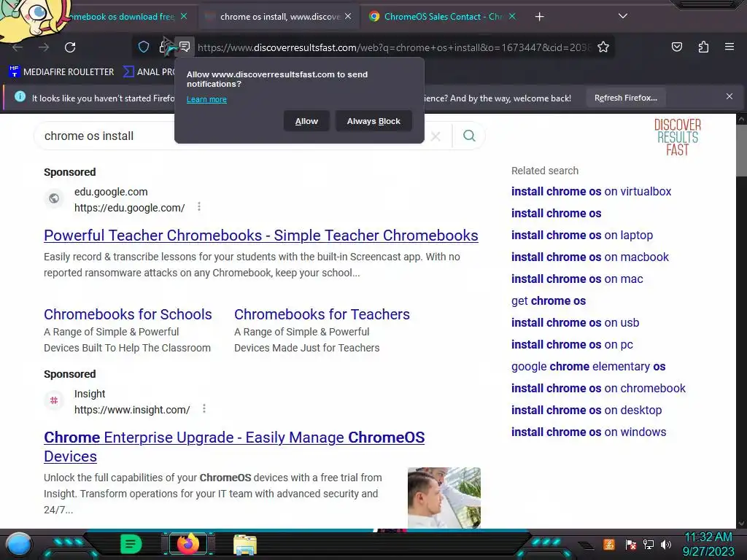Open the Start orb in the taskbar
The height and width of the screenshot is (560, 747).
19,545
